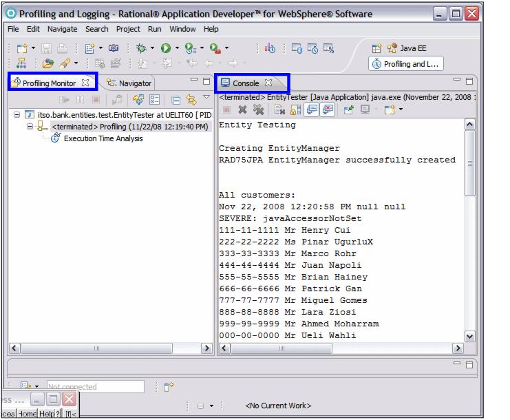This screenshot has width=510, height=420.
Task: Click Clear Console icon
Action: pos(279,110)
